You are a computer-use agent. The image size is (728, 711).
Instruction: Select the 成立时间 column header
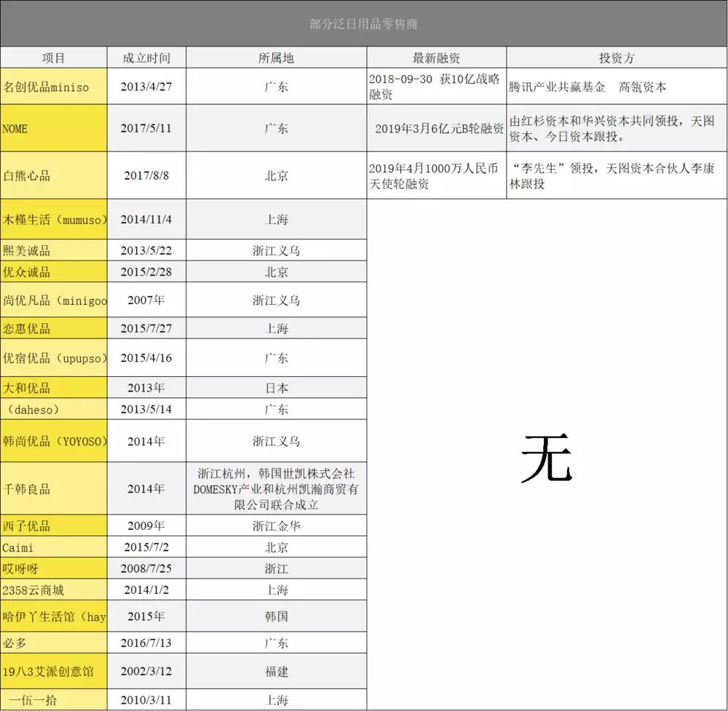coord(146,57)
